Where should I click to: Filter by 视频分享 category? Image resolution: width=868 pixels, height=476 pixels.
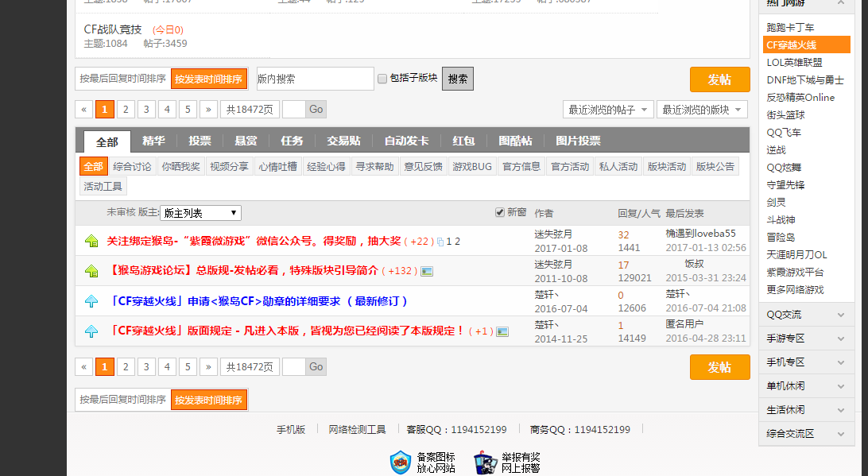click(x=229, y=166)
